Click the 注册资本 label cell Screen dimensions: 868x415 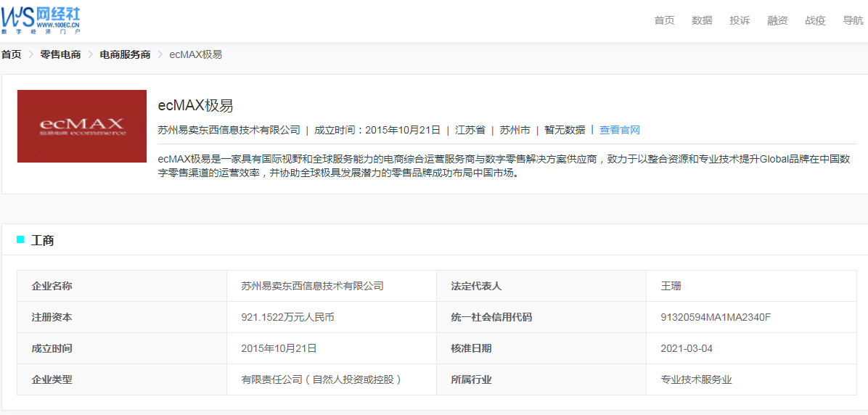[x=122, y=317]
